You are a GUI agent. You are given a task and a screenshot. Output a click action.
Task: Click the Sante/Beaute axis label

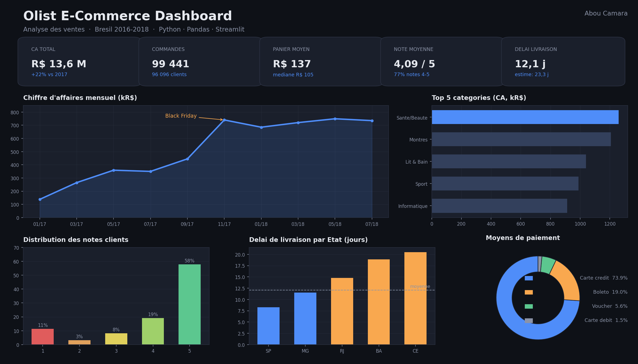[x=412, y=118]
